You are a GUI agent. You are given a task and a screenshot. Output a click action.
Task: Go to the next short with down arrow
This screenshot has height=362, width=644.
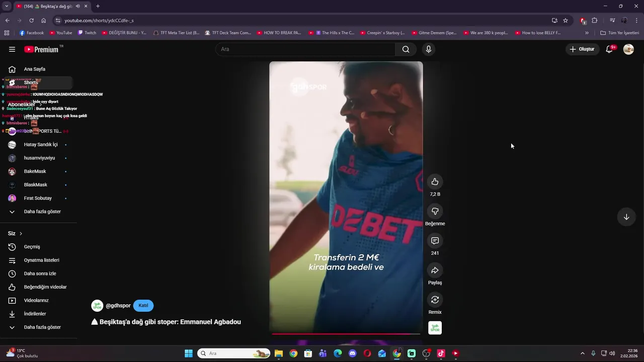(626, 217)
